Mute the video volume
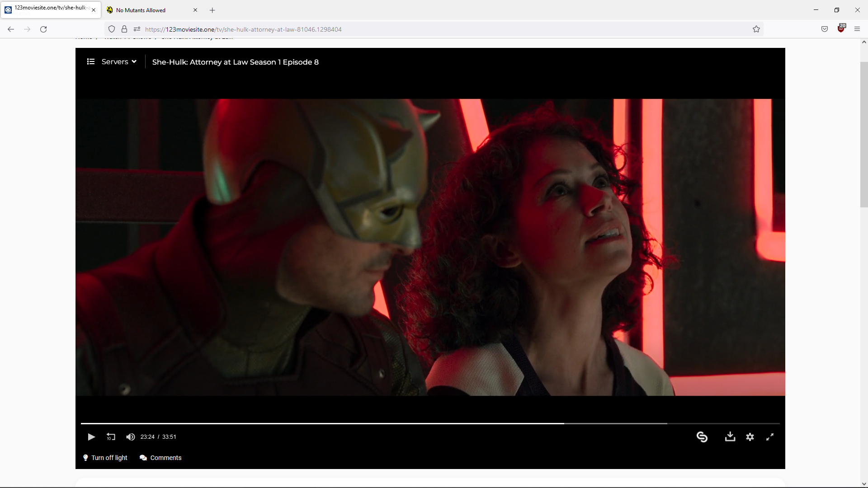 (x=131, y=437)
